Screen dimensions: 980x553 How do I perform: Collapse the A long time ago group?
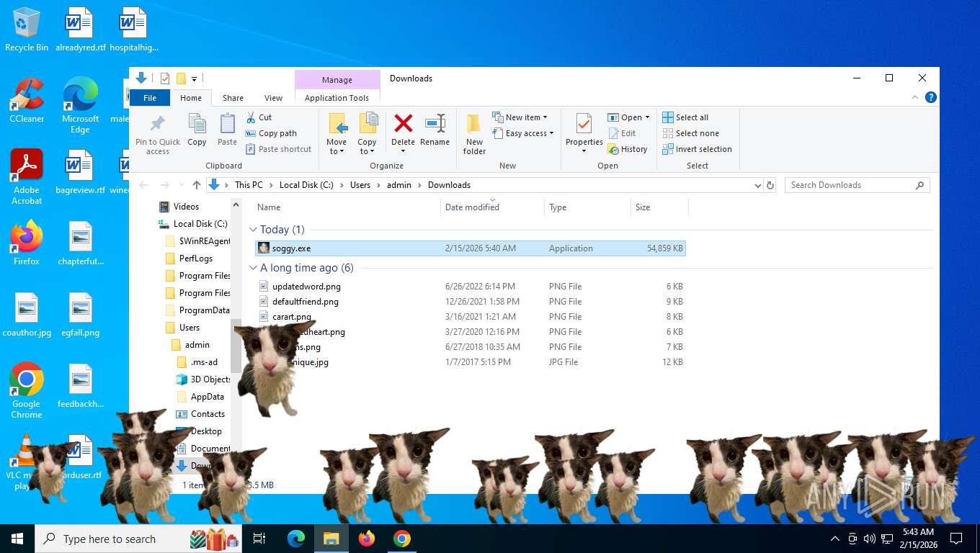(x=254, y=268)
